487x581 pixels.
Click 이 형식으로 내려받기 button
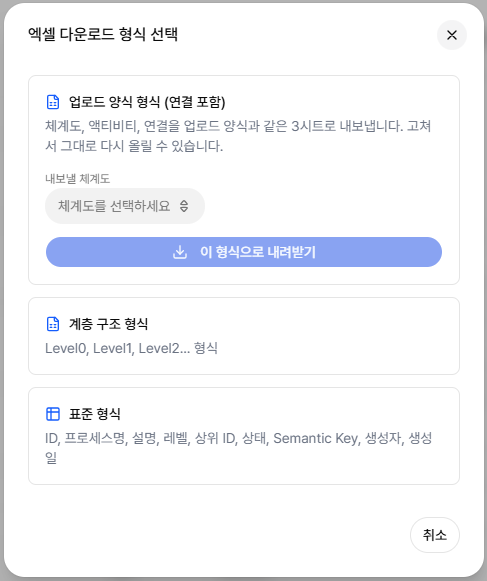244,252
